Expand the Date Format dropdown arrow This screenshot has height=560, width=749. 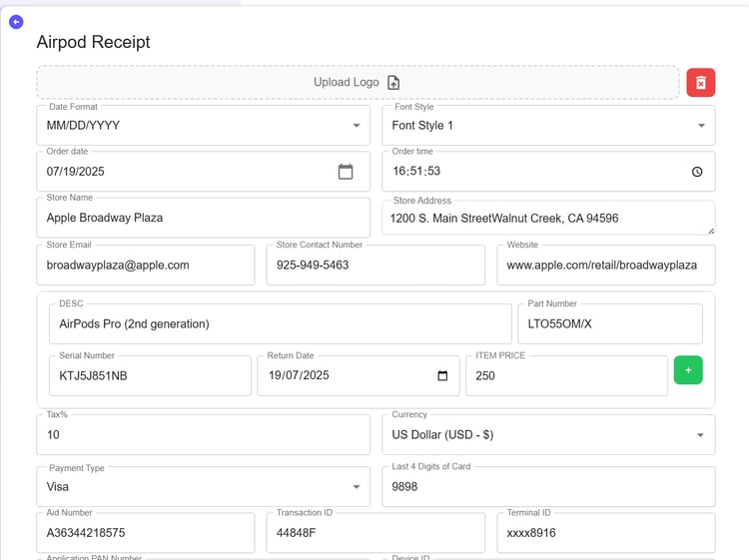click(357, 126)
